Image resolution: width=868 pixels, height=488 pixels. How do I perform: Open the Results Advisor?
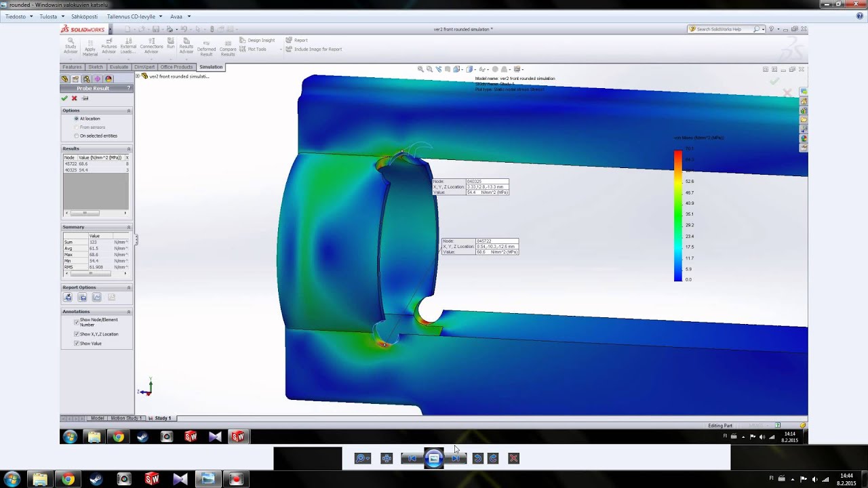[x=186, y=45]
